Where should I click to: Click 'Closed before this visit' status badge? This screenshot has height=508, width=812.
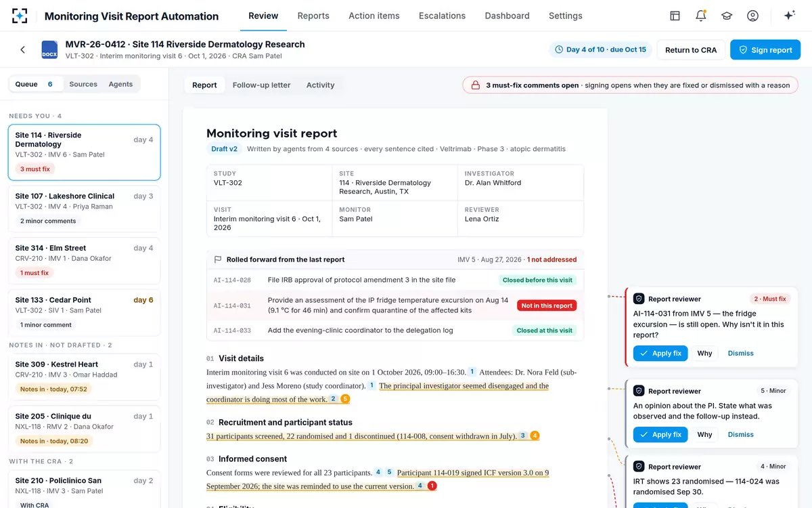click(x=538, y=280)
